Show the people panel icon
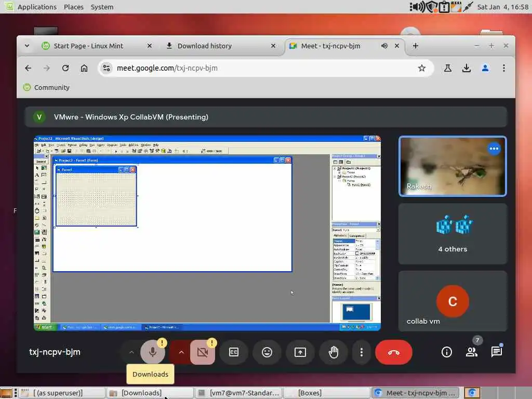 472,352
